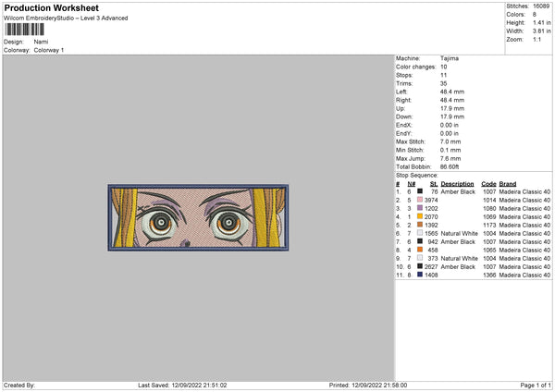Click the Stop Sequence label
Image resolution: width=555 pixels, height=392 pixels.
coord(416,175)
